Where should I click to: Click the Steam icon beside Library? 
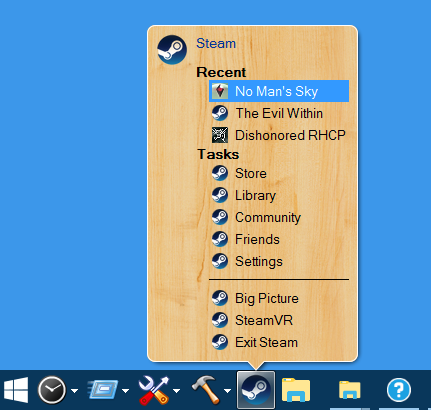220,195
